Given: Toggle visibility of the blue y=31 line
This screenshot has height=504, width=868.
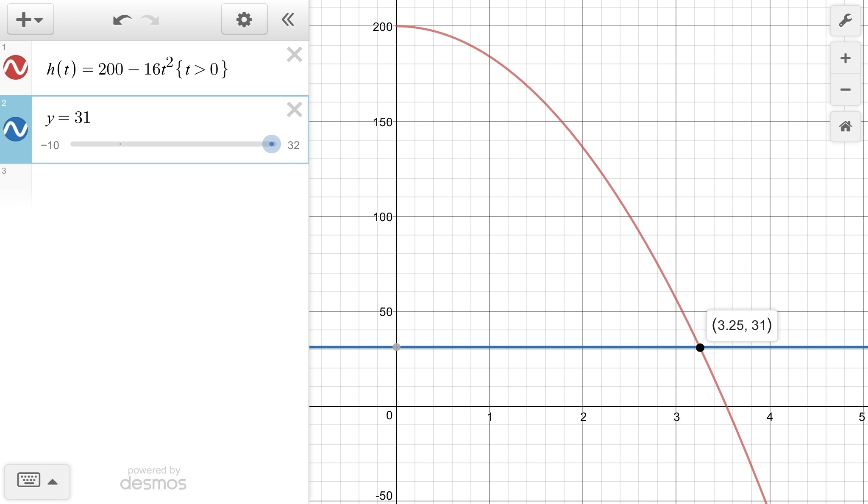Looking at the screenshot, I should point(16,129).
